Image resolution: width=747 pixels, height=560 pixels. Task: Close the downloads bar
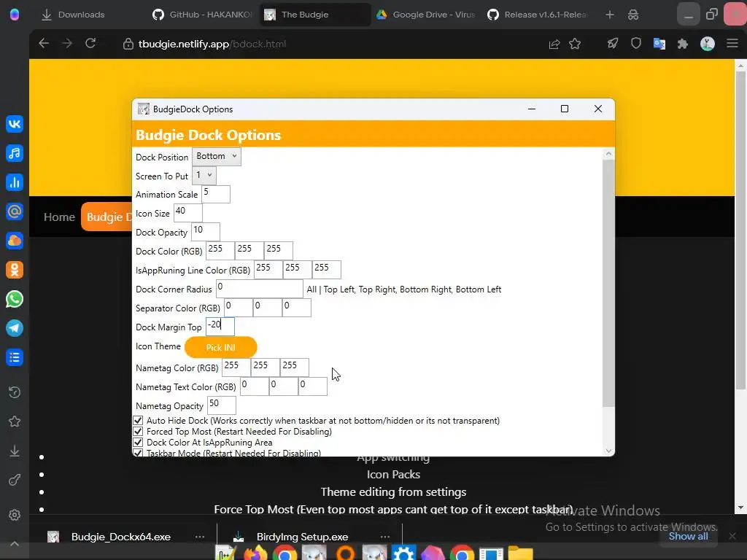point(732,536)
